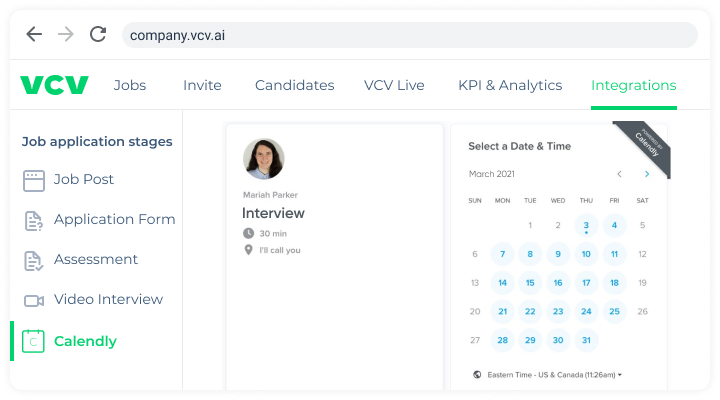Click the Job Post icon in sidebar
Image resolution: width=720 pixels, height=400 pixels.
point(34,180)
